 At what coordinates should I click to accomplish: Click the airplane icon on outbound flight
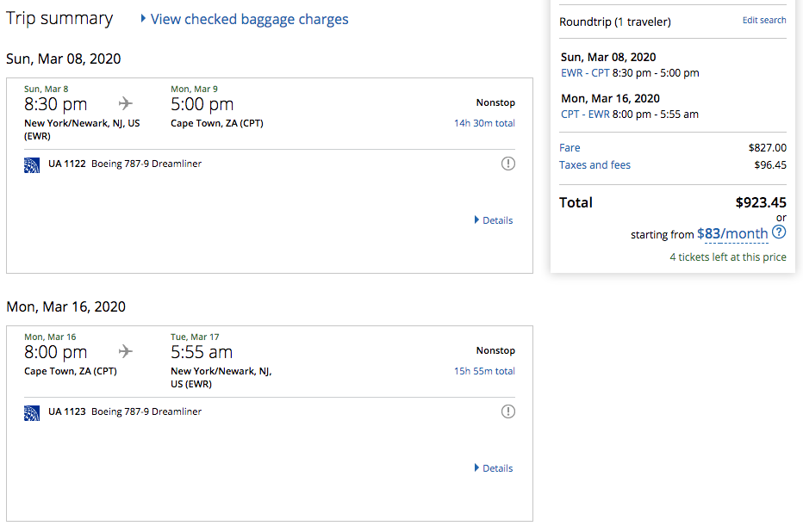pyautogui.click(x=126, y=103)
